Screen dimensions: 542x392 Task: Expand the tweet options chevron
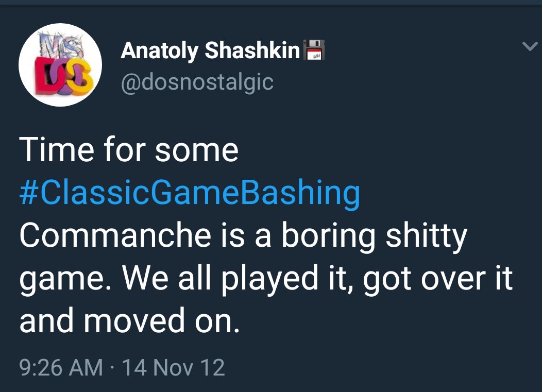[x=530, y=46]
